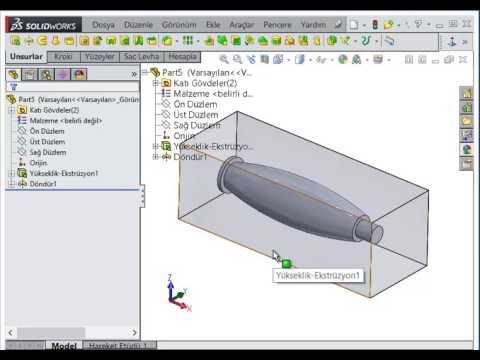Expand the panel tabs with double chevron
480x360 pixels.
pyautogui.click(x=134, y=74)
